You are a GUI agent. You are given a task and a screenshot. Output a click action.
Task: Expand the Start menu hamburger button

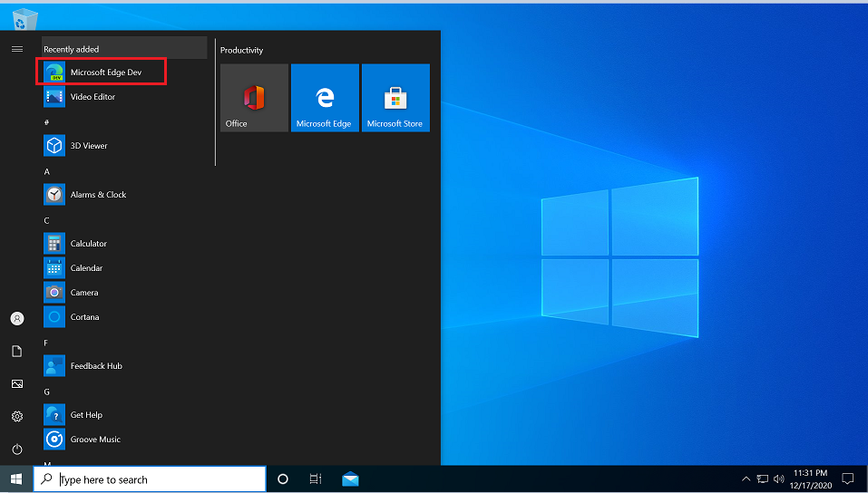click(17, 49)
